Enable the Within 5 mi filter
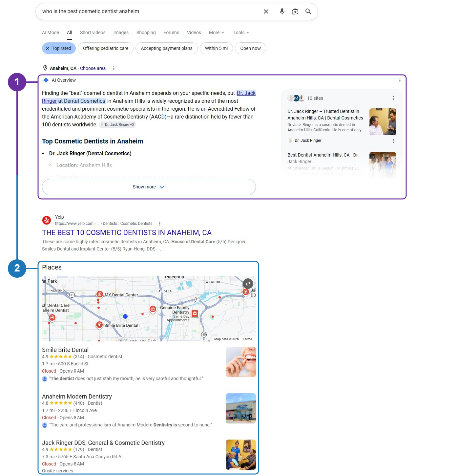This screenshot has height=476, width=458. point(216,48)
